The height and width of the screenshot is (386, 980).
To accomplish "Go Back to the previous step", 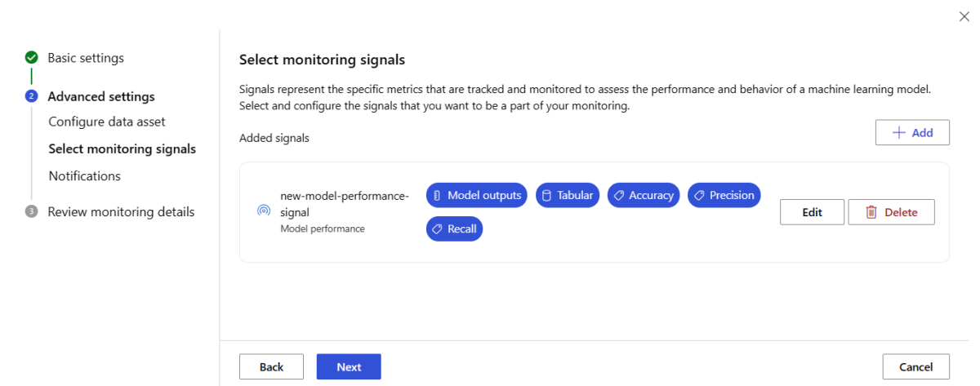I will pos(271,367).
